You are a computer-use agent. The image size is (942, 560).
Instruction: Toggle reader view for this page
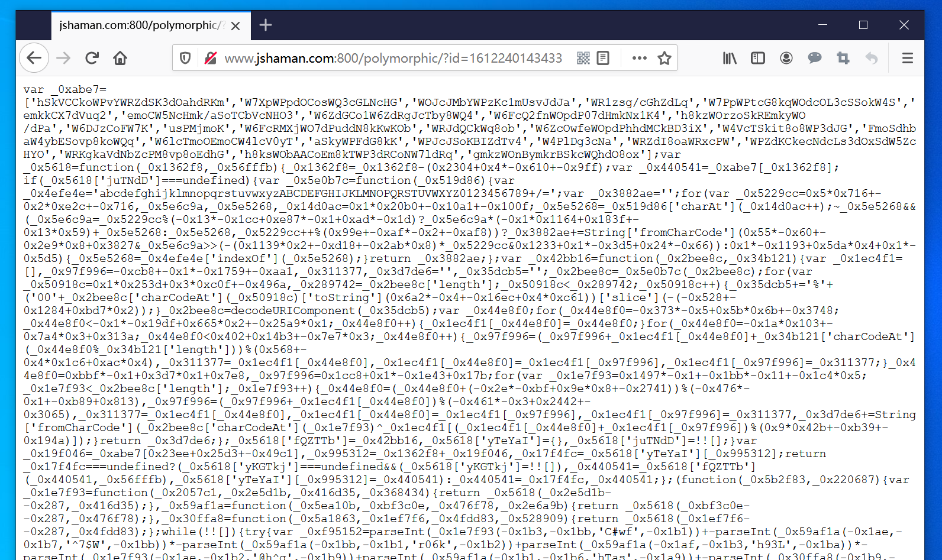(x=603, y=58)
